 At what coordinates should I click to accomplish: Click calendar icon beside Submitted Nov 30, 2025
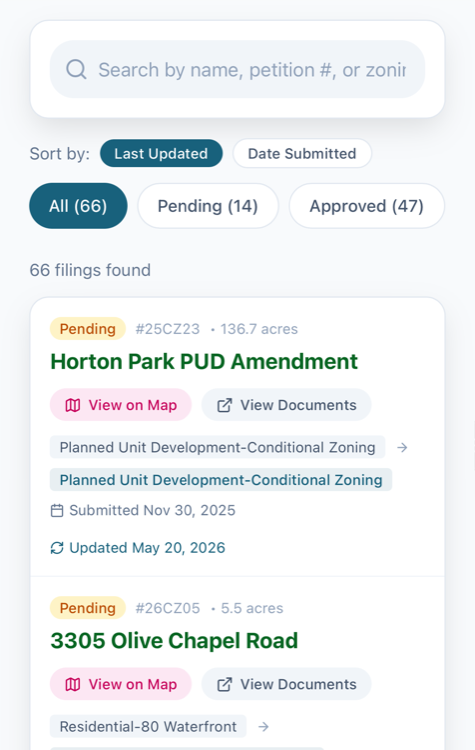[57, 510]
